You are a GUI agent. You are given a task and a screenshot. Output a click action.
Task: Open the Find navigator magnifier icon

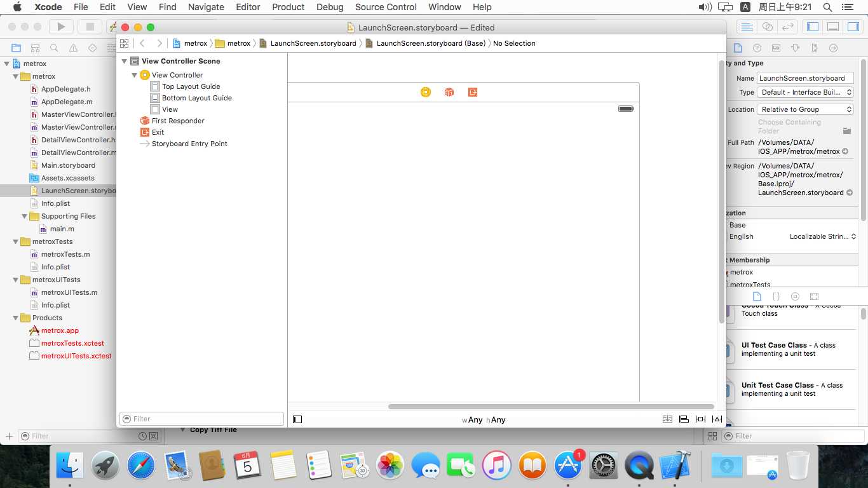point(55,48)
